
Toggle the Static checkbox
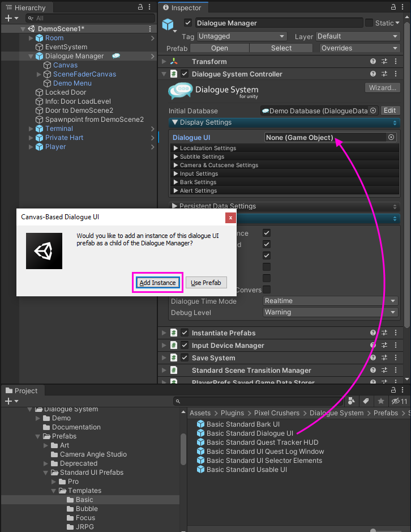[369, 23]
